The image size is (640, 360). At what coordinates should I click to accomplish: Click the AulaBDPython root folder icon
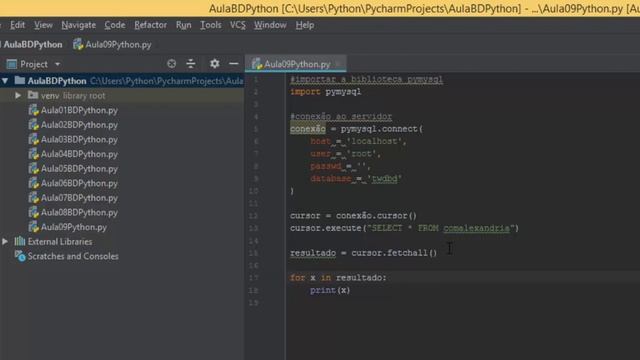coord(20,80)
